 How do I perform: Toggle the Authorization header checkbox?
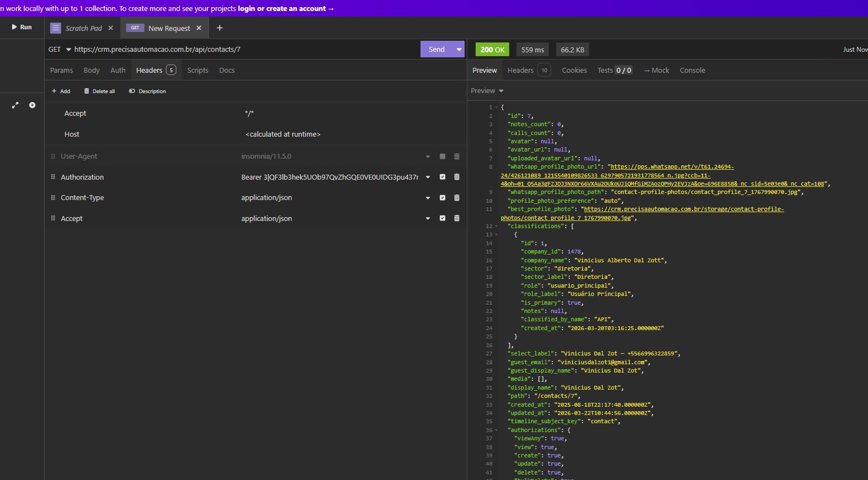(442, 177)
